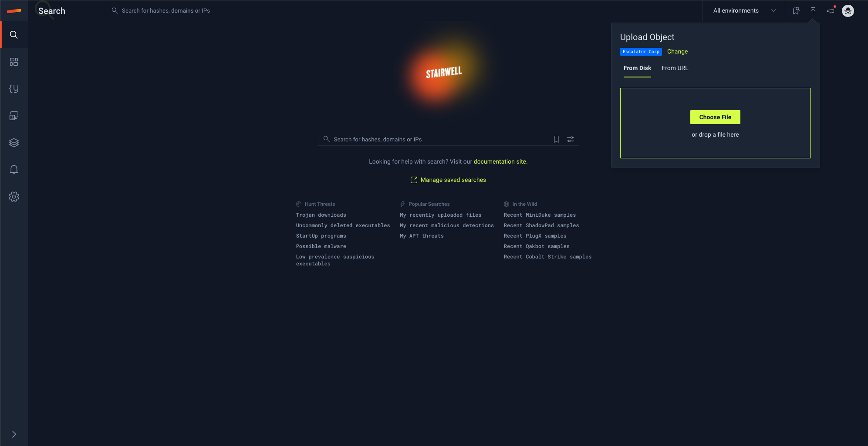The width and height of the screenshot is (868, 446).
Task: Open the Search page from sidebar magnifier
Action: (x=14, y=35)
